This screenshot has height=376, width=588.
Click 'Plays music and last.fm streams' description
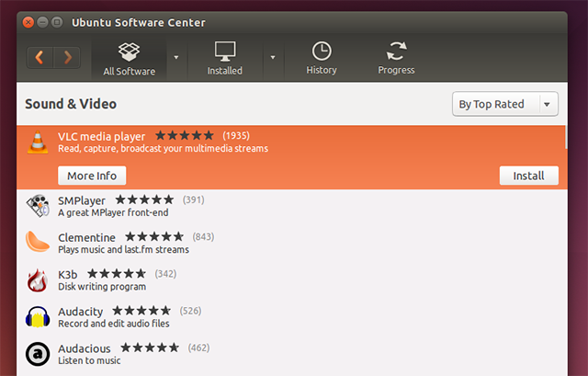point(123,249)
